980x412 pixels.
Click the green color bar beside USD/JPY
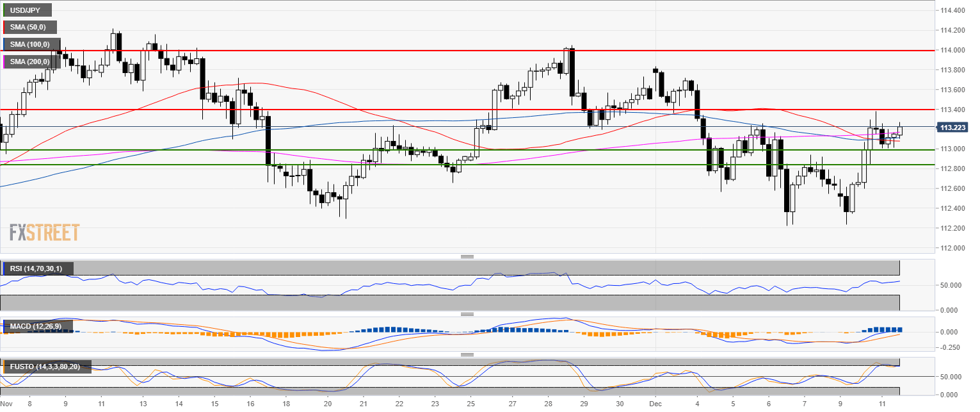pyautogui.click(x=4, y=10)
